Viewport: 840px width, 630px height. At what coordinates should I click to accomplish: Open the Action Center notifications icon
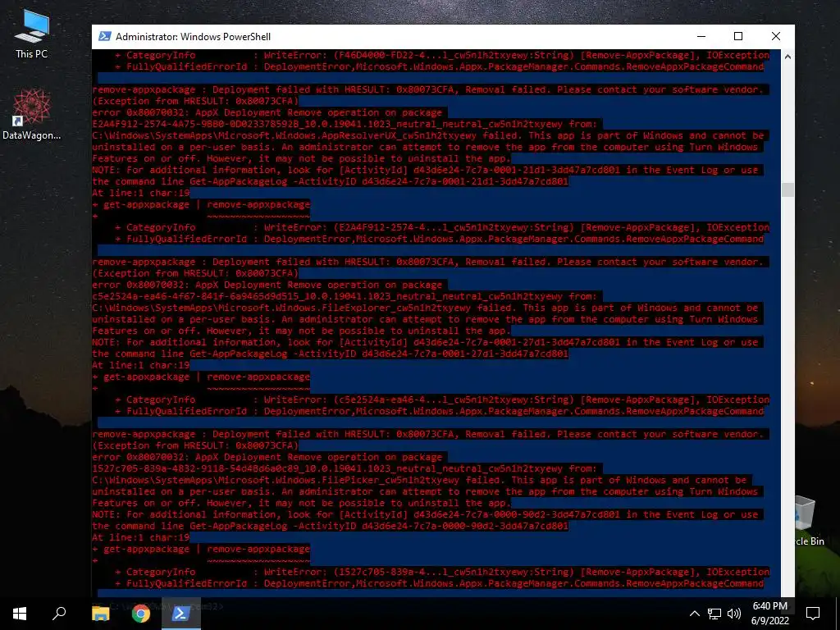pos(813,614)
